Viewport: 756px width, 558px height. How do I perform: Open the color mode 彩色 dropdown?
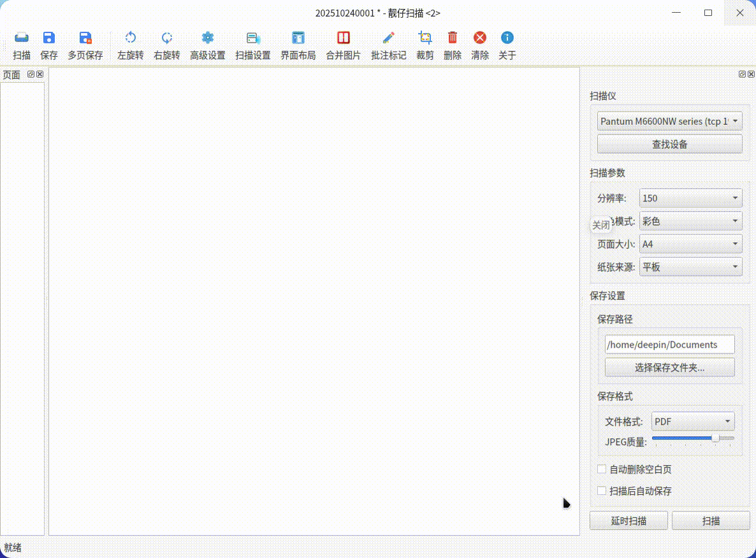pos(690,221)
